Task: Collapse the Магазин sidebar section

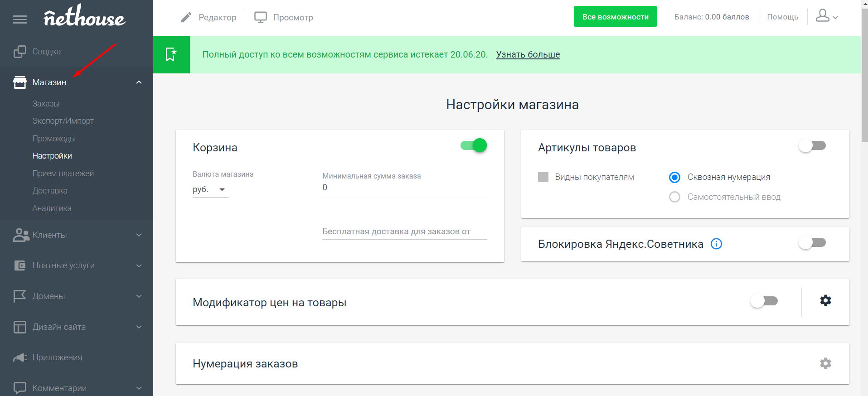Action: click(x=139, y=82)
